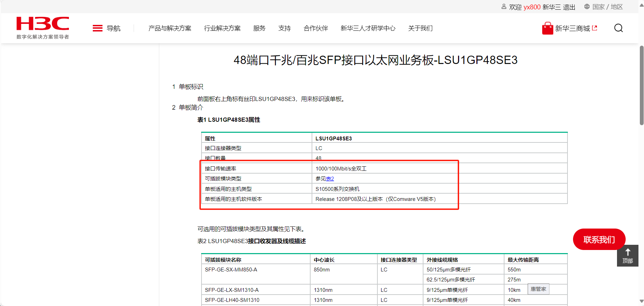Click the 550m distance cell
The image size is (644, 306).
tap(536, 270)
